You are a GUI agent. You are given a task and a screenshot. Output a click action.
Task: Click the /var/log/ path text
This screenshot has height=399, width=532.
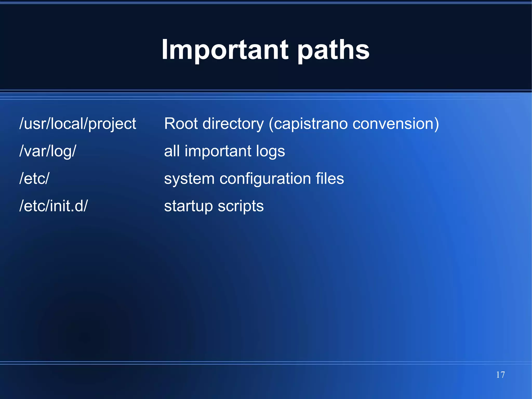point(48,151)
